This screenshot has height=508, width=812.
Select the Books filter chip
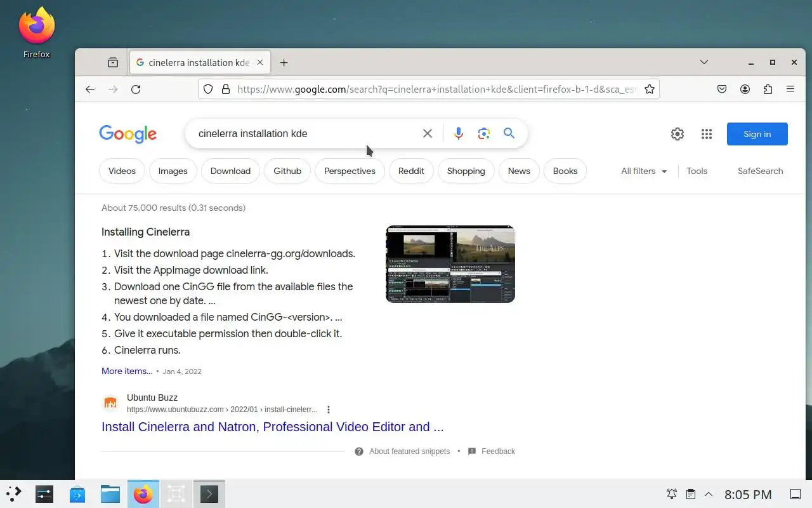pyautogui.click(x=565, y=171)
